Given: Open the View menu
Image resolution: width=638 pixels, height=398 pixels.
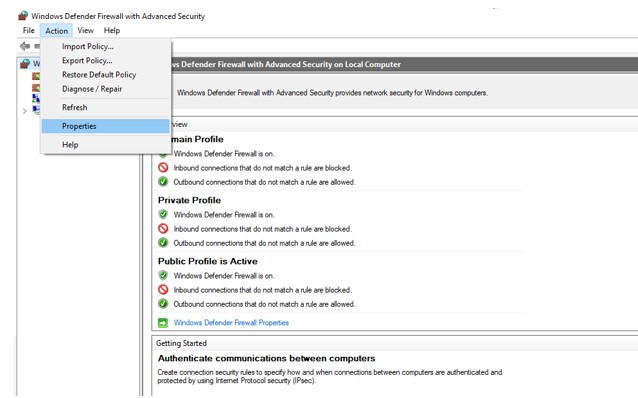Looking at the screenshot, I should click(85, 31).
